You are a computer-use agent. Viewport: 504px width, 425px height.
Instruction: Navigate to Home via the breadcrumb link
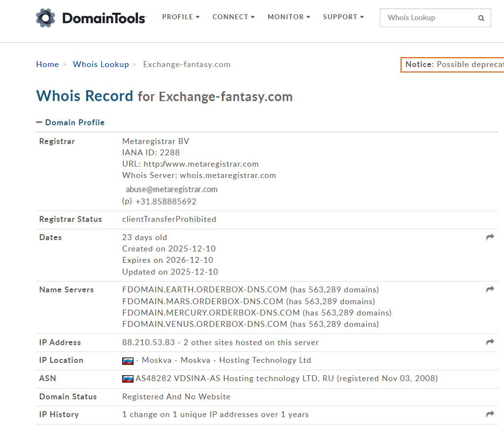click(47, 64)
